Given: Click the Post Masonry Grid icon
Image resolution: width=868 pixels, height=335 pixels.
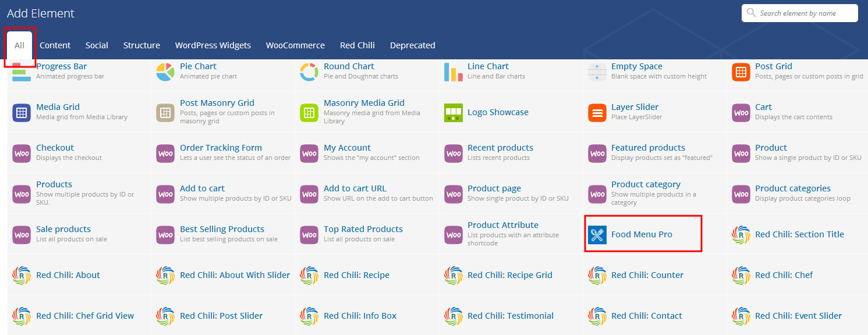Looking at the screenshot, I should point(165,113).
